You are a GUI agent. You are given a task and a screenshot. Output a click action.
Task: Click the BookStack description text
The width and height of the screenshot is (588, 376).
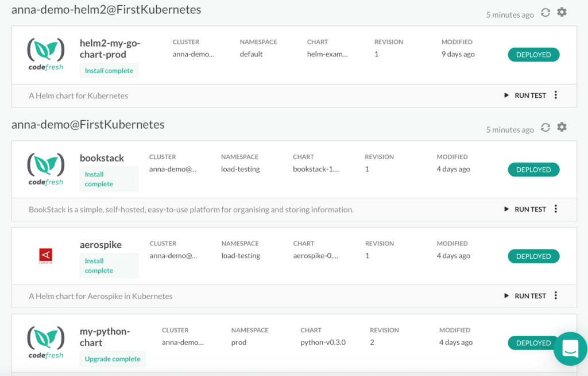191,210
